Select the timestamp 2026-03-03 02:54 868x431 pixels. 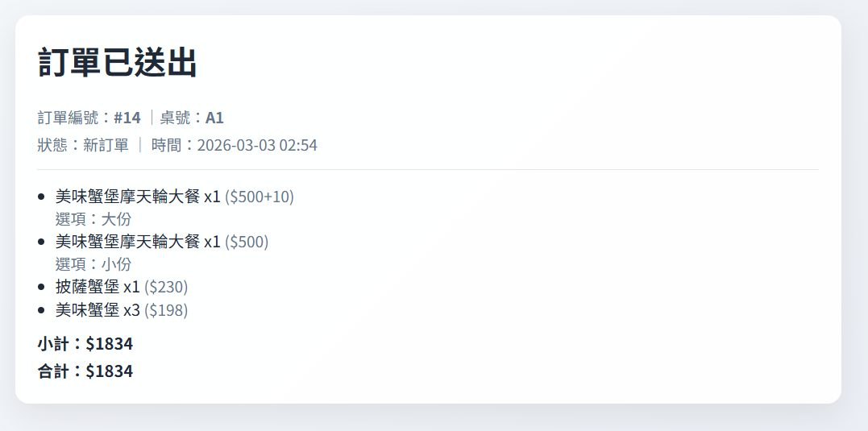257,145
